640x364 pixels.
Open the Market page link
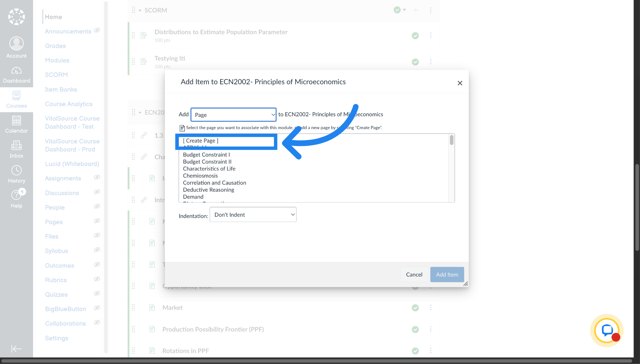tap(173, 307)
